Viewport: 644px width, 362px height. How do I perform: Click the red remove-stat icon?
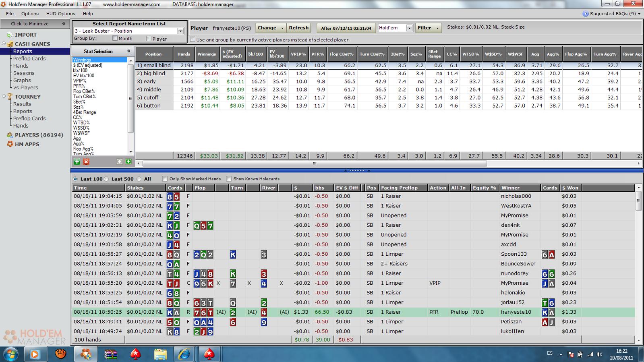86,161
